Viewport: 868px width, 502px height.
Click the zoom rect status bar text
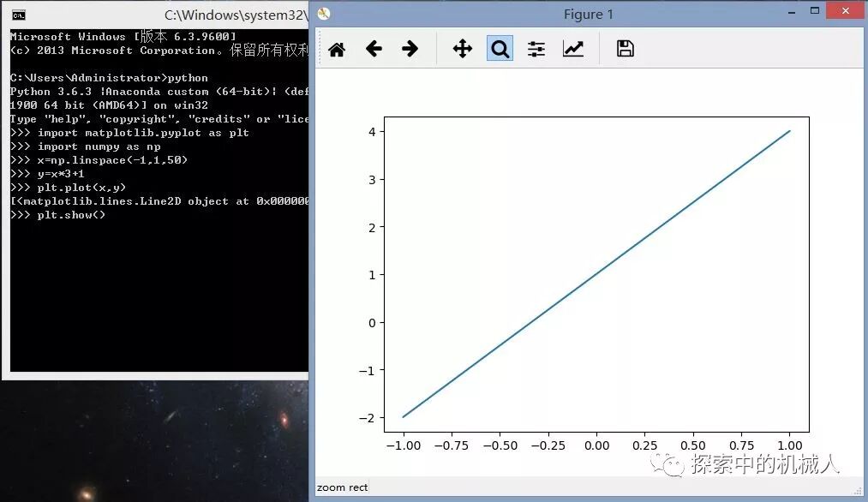tap(342, 487)
